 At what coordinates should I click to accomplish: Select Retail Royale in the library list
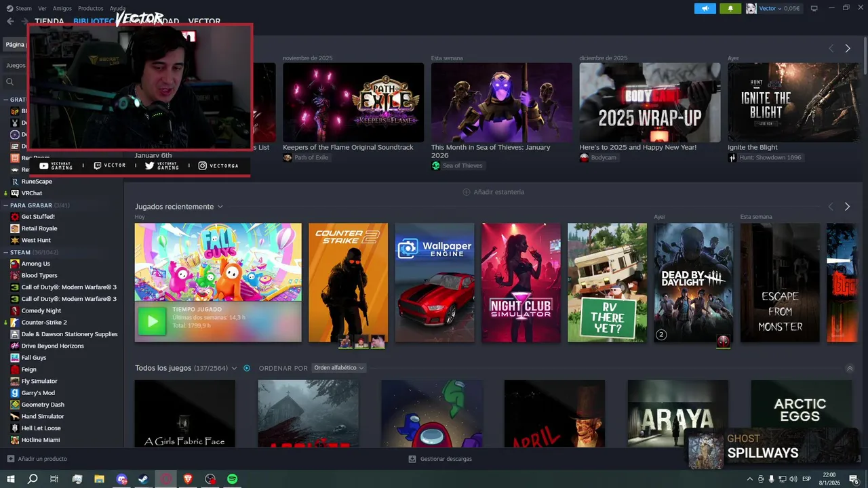39,228
